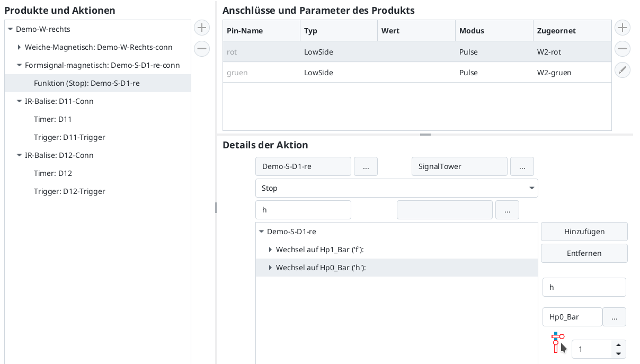The height and width of the screenshot is (364, 640).
Task: Open the browse button next to Hp0_Bar field
Action: [614, 317]
